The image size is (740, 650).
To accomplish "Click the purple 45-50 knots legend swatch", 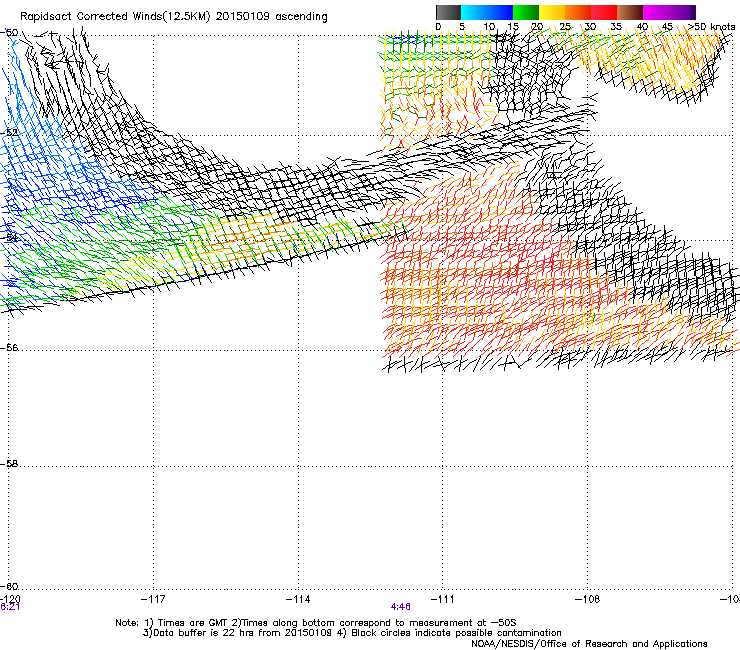I will [x=682, y=12].
